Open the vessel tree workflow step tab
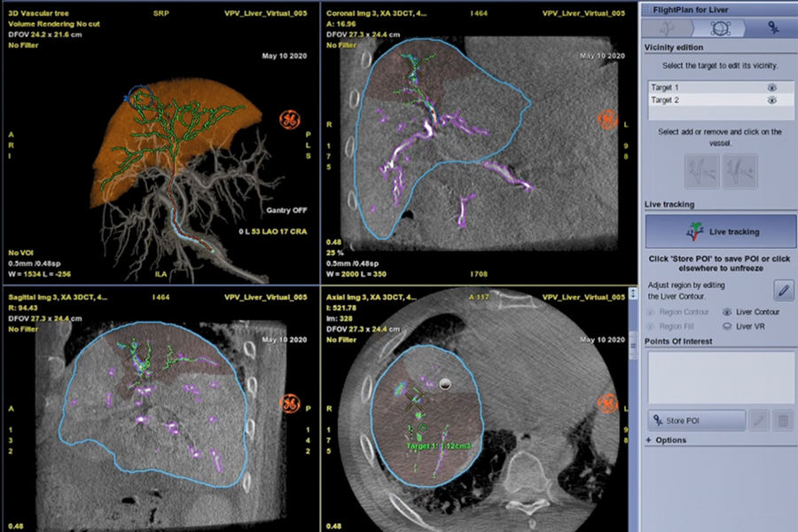This screenshot has height=532, width=798. pos(667,28)
